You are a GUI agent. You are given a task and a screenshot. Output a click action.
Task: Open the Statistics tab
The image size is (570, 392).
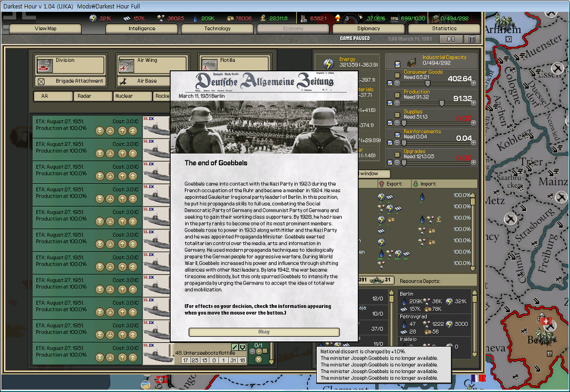[444, 28]
